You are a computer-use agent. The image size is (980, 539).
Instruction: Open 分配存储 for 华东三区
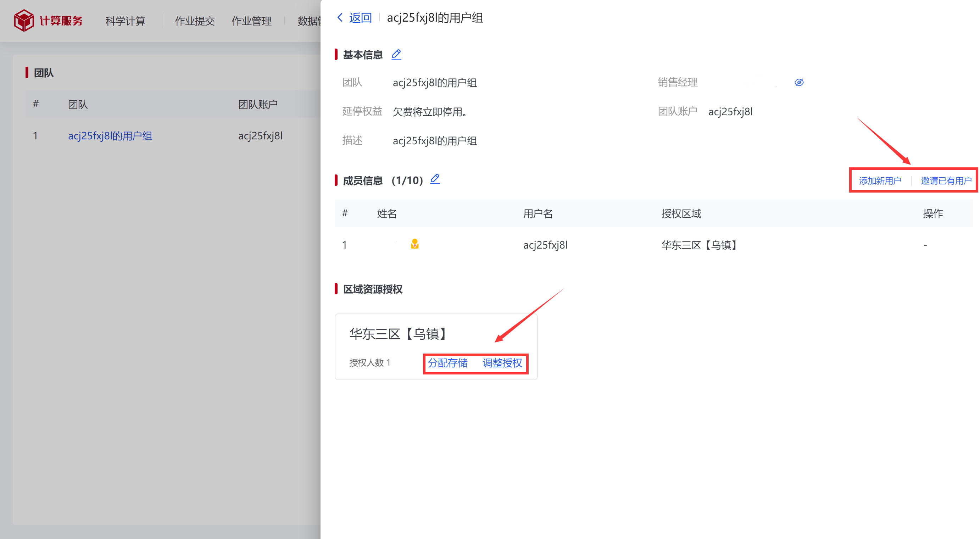coord(447,363)
